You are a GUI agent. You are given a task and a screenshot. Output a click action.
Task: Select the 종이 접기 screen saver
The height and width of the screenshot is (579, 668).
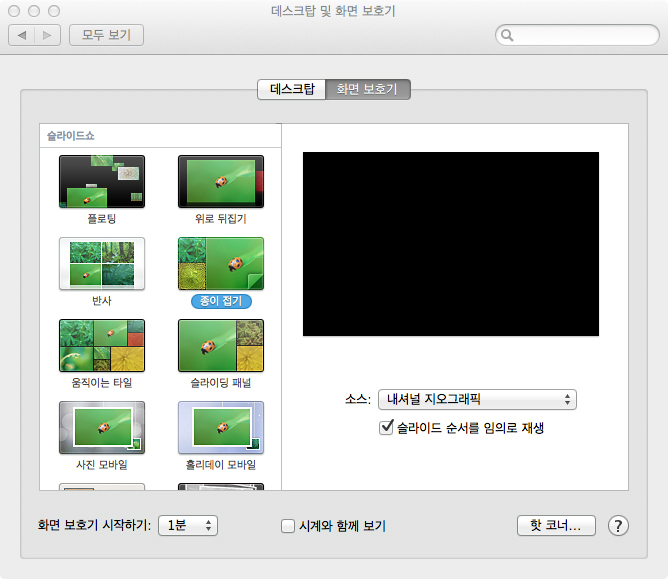221,263
